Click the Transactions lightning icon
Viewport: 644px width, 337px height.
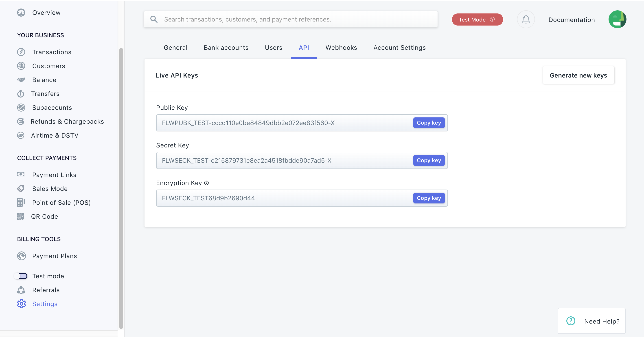click(21, 52)
